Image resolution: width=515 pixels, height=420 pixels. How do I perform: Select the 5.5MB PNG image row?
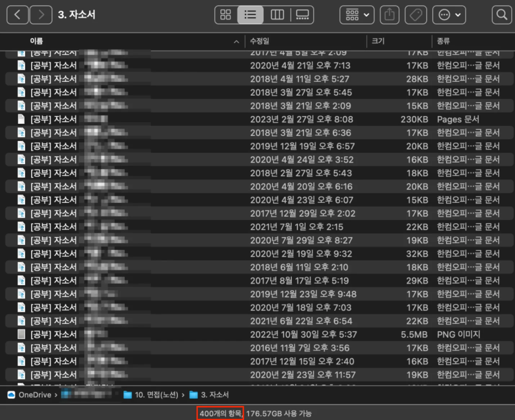(259, 334)
